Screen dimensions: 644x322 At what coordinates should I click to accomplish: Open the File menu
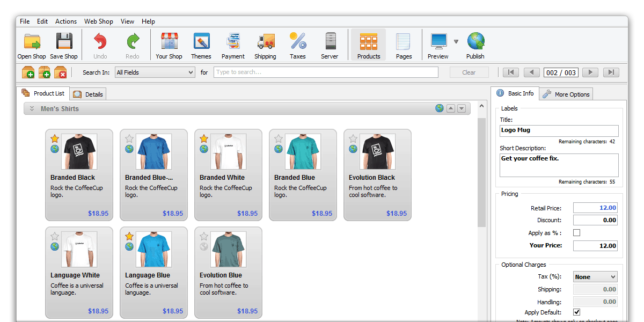[25, 21]
